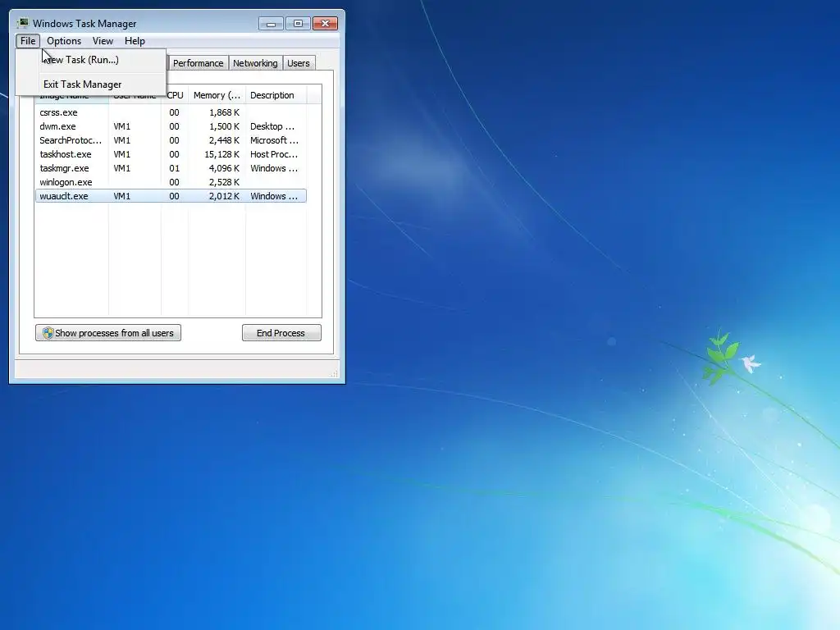Close the Windows Task Manager window

tap(325, 24)
